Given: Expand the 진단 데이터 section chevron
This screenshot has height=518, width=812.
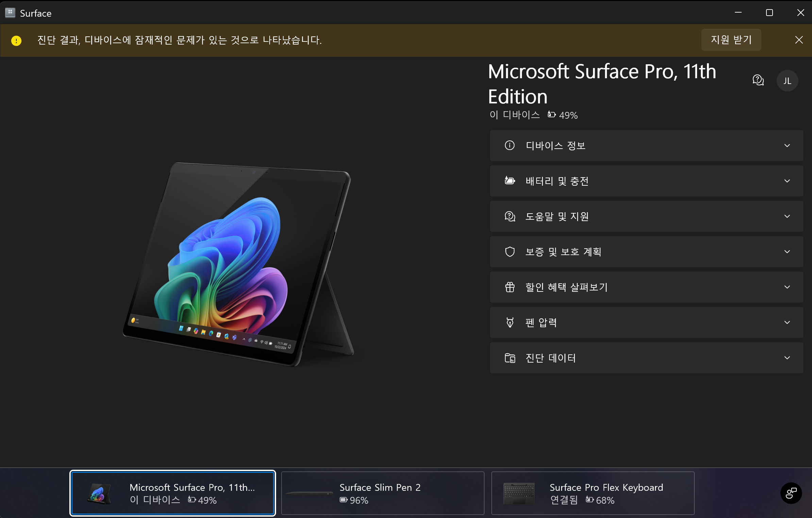Looking at the screenshot, I should click(787, 358).
